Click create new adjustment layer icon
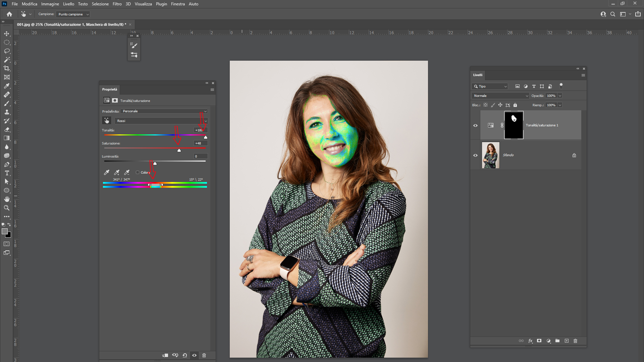This screenshot has height=362, width=644. click(548, 341)
